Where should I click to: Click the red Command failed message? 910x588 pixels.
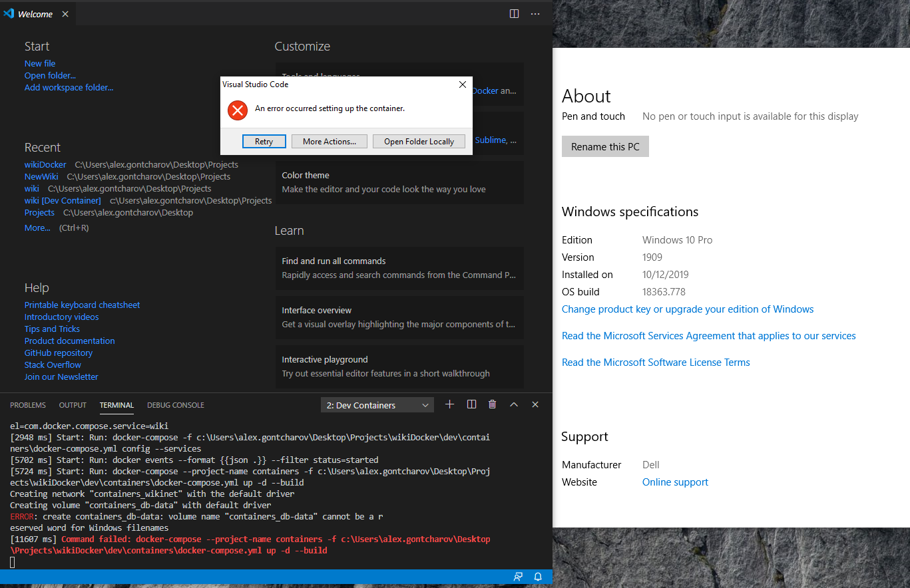pyautogui.click(x=250, y=545)
